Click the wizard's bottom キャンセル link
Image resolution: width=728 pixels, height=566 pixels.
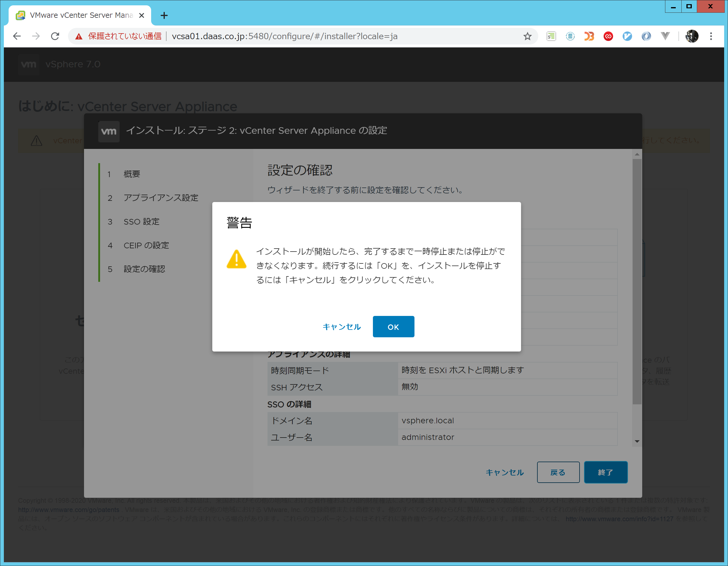505,472
